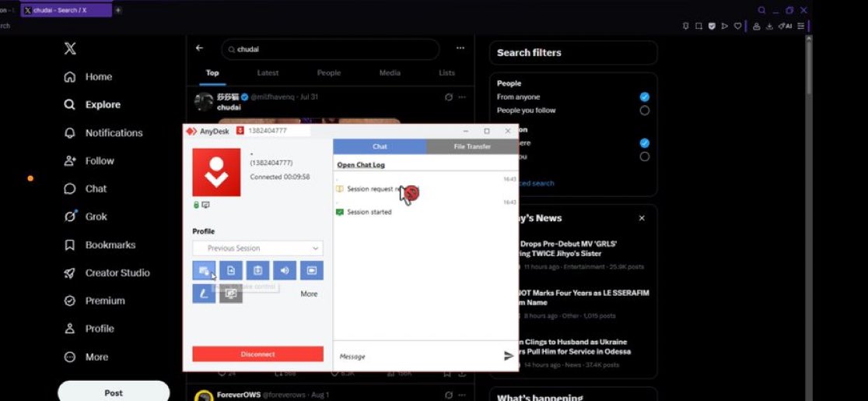Image resolution: width=868 pixels, height=401 pixels.
Task: Open Premium in the X sidebar
Action: 94,301
